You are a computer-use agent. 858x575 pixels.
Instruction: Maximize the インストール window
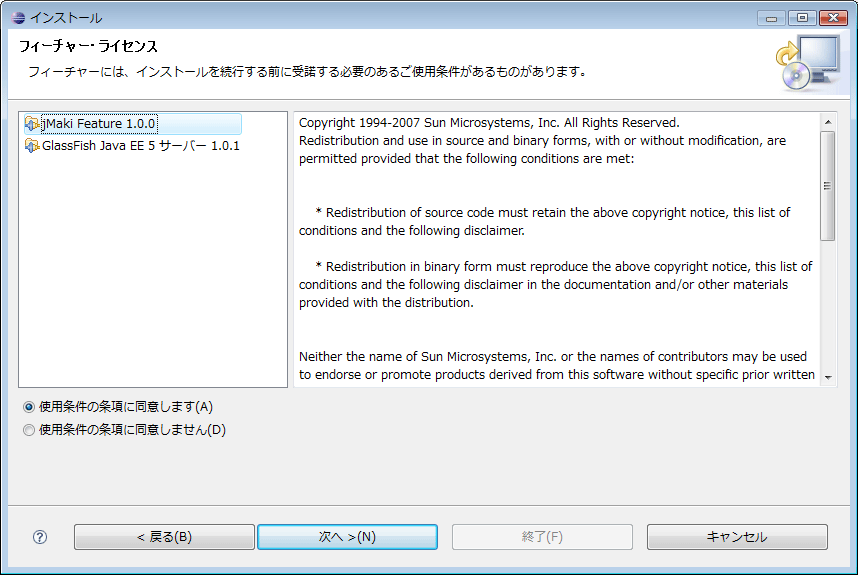[802, 18]
